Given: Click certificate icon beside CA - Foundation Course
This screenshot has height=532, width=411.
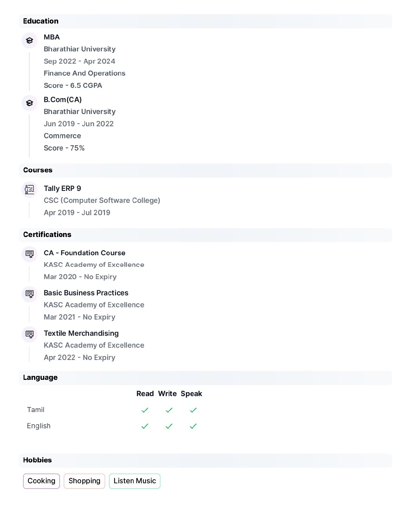Looking at the screenshot, I should (29, 254).
